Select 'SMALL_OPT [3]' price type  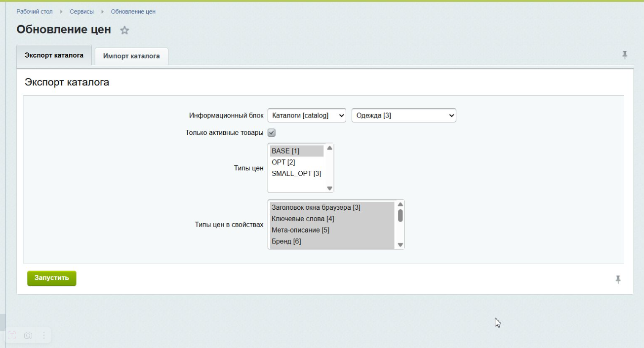coord(296,173)
